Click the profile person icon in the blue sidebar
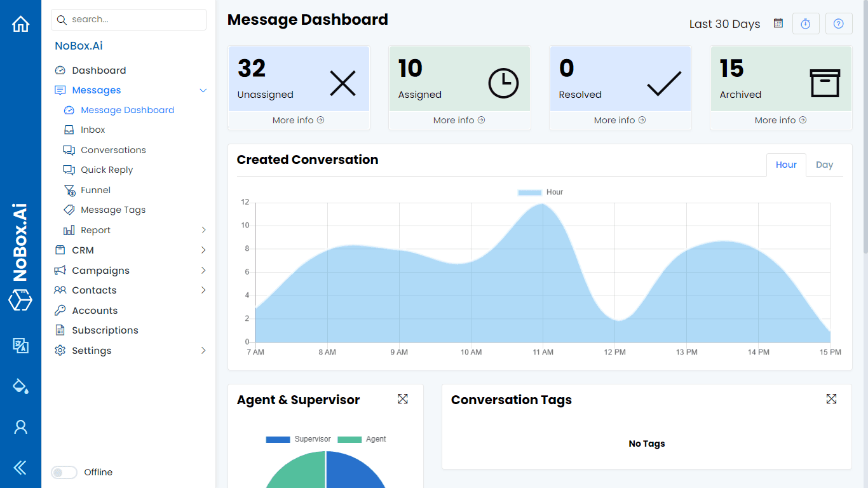This screenshot has height=488, width=868. [21, 427]
